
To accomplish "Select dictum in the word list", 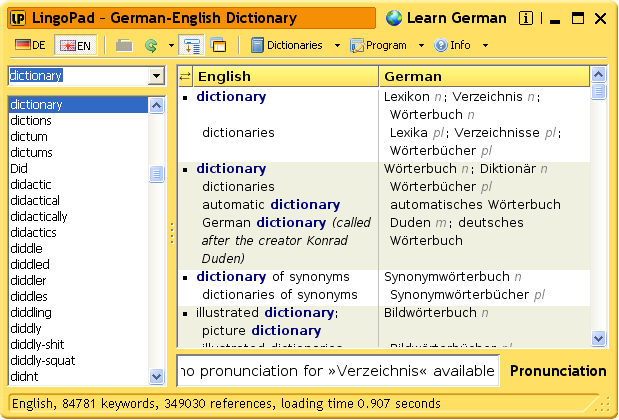I will pos(78,137).
